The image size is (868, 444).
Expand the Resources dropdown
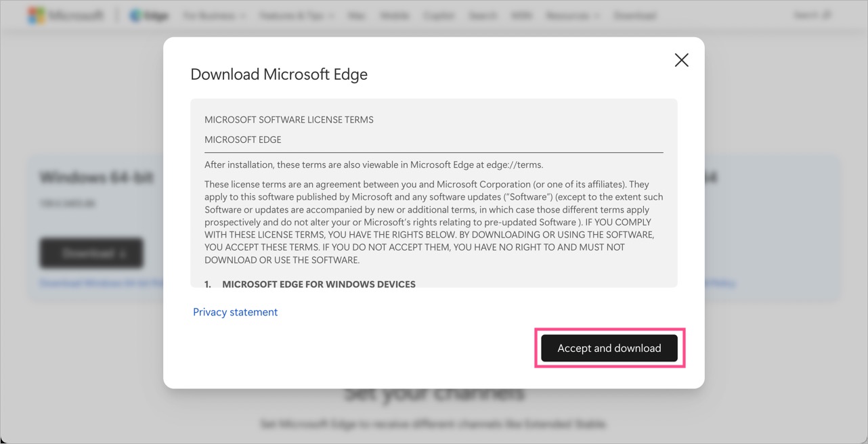572,15
